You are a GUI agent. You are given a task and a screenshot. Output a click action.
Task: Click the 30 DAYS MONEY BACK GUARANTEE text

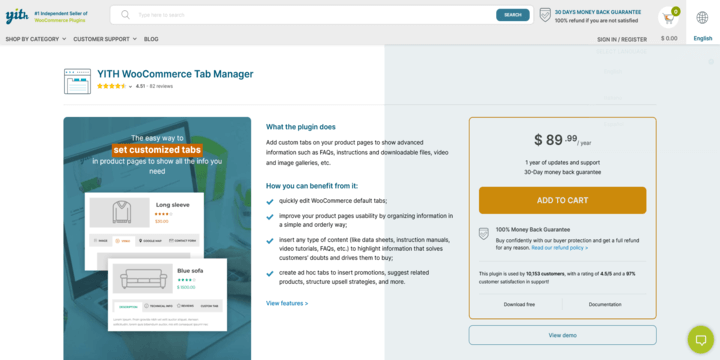(x=598, y=12)
